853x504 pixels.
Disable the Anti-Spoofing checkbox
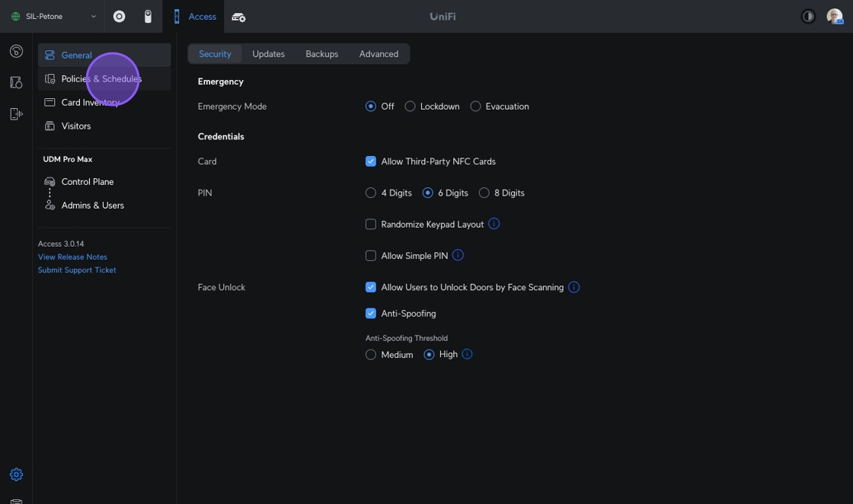pyautogui.click(x=371, y=314)
